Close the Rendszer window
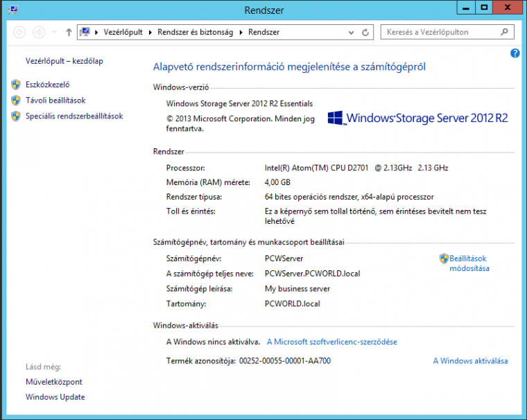527x420 pixels. (507, 8)
